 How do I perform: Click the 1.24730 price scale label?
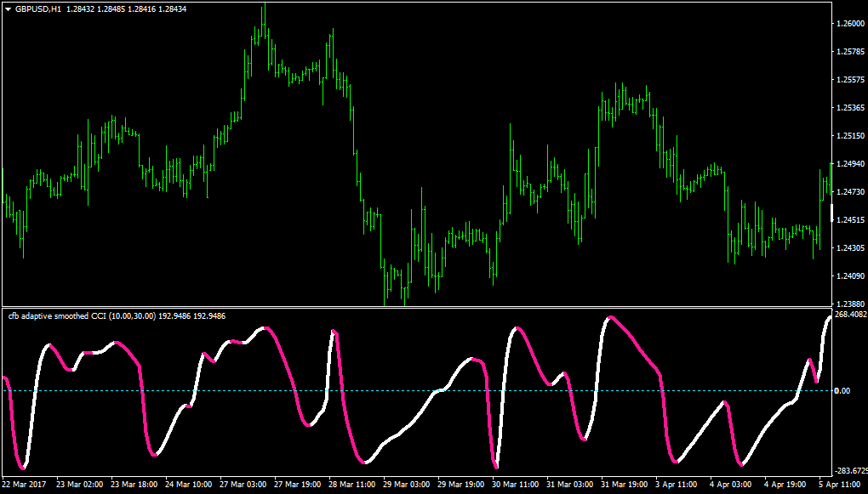click(x=851, y=192)
